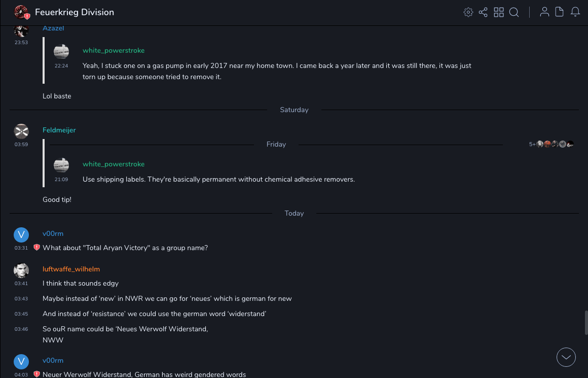Click the room avatar in the header
The width and height of the screenshot is (588, 378).
(x=21, y=12)
